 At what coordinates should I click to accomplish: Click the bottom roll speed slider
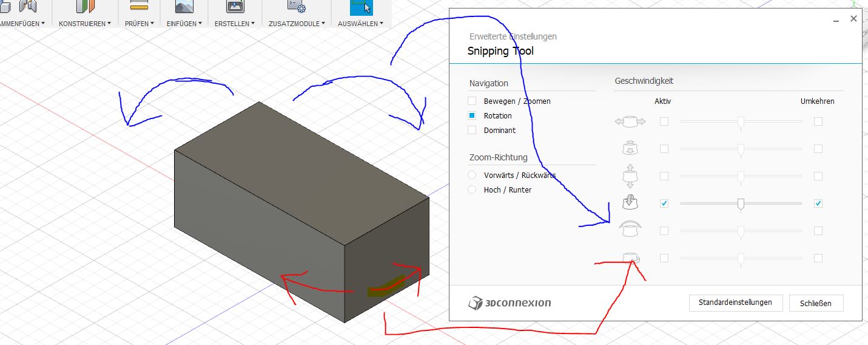point(741,259)
